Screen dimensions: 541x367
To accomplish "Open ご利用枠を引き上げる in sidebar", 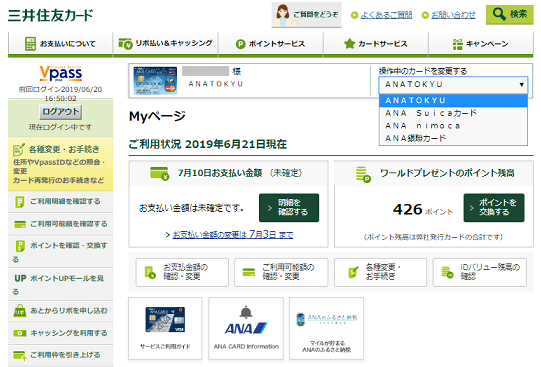I will (61, 355).
